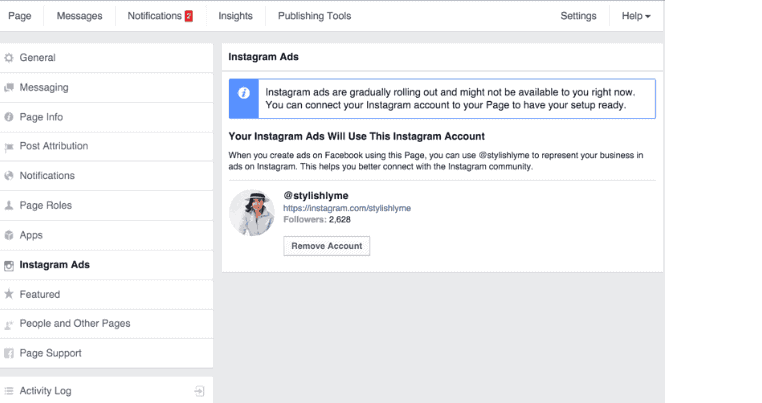This screenshot has width=762, height=403.
Task: Click the Messaging chat bubble icon
Action: click(9, 88)
